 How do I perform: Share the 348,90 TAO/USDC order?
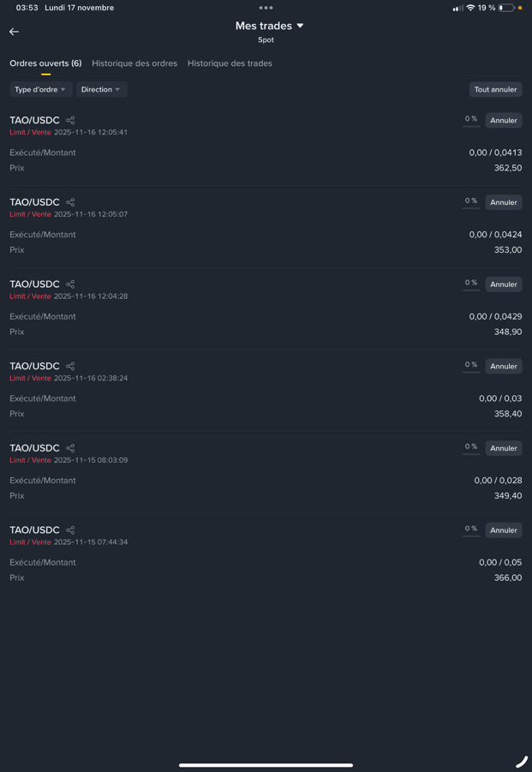click(x=70, y=284)
